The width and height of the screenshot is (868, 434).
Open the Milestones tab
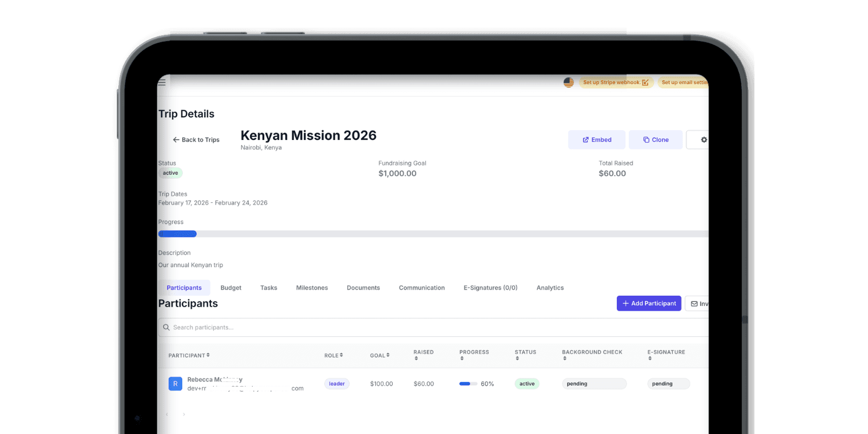pos(312,288)
